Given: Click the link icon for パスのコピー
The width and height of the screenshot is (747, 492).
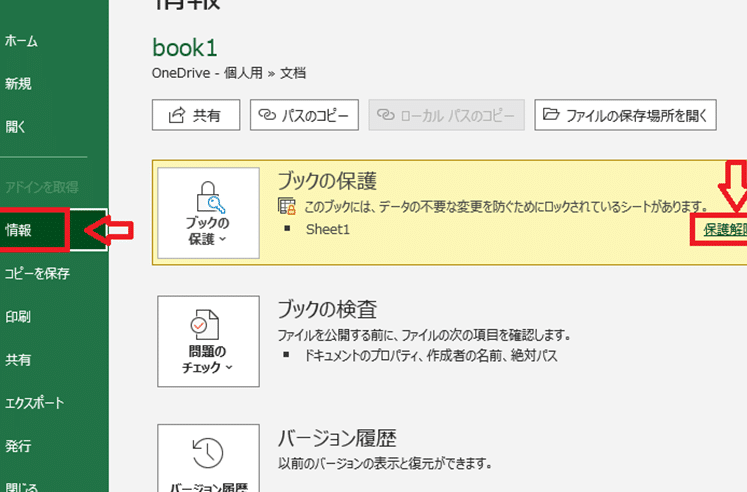Looking at the screenshot, I should pyautogui.click(x=268, y=115).
